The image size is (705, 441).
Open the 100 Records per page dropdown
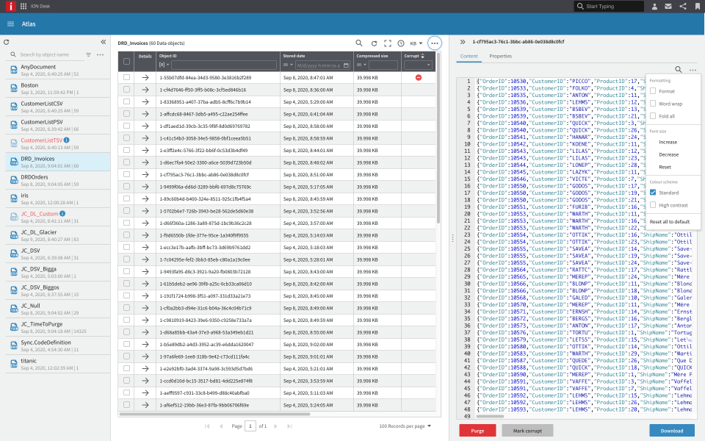[x=405, y=426]
